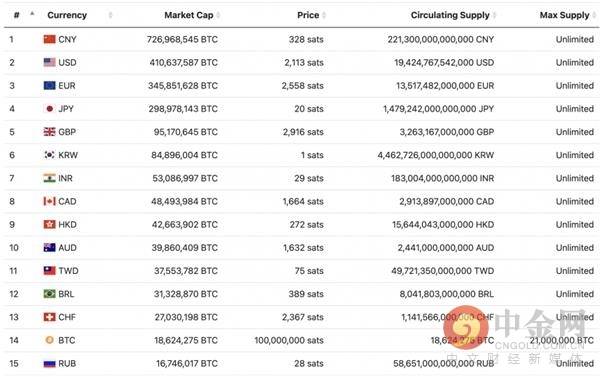Click the Bitcoin coin icon beside BTC
The height and width of the screenshot is (377, 600).
pyautogui.click(x=49, y=340)
